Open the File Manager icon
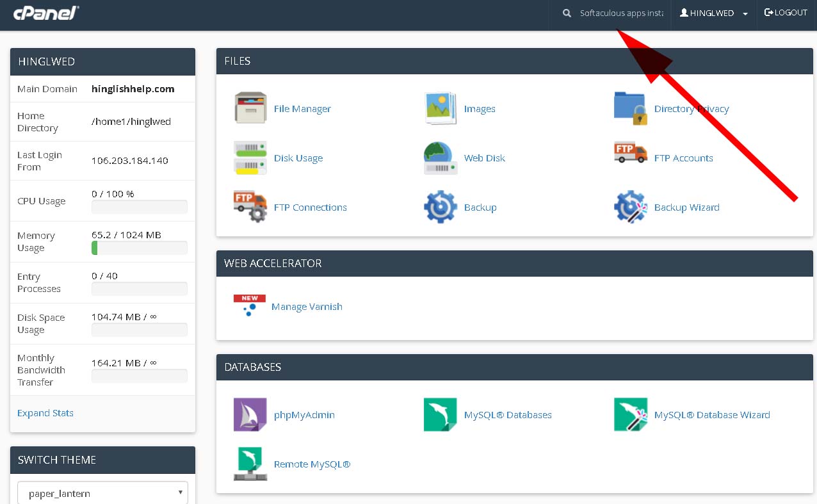Image resolution: width=817 pixels, height=504 pixels. [250, 108]
